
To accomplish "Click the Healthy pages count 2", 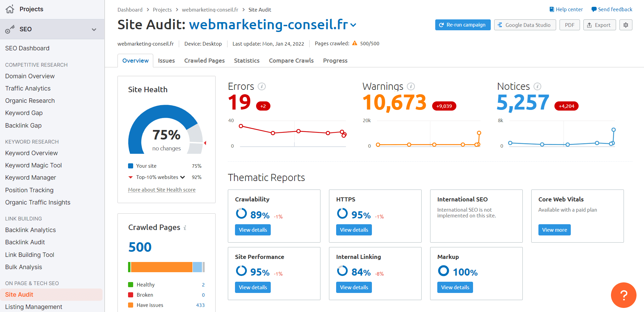I will (x=203, y=285).
